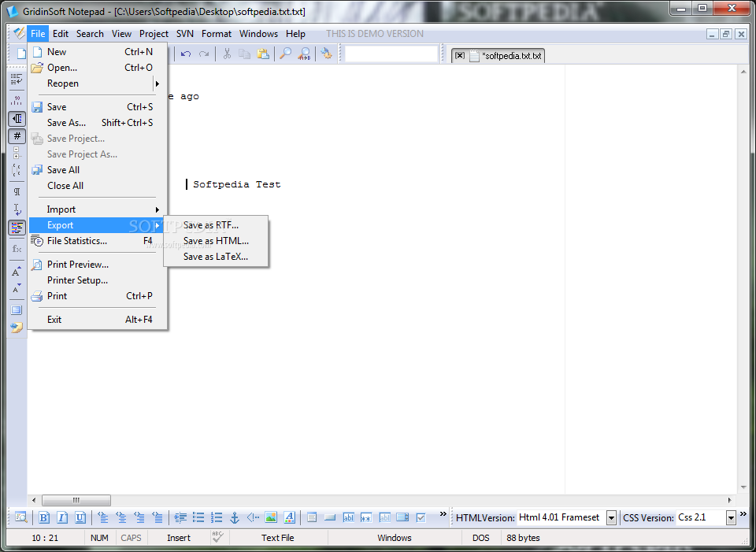Click the '88 bytes' status bar entry
Viewport: 756px width, 552px height.
523,538
